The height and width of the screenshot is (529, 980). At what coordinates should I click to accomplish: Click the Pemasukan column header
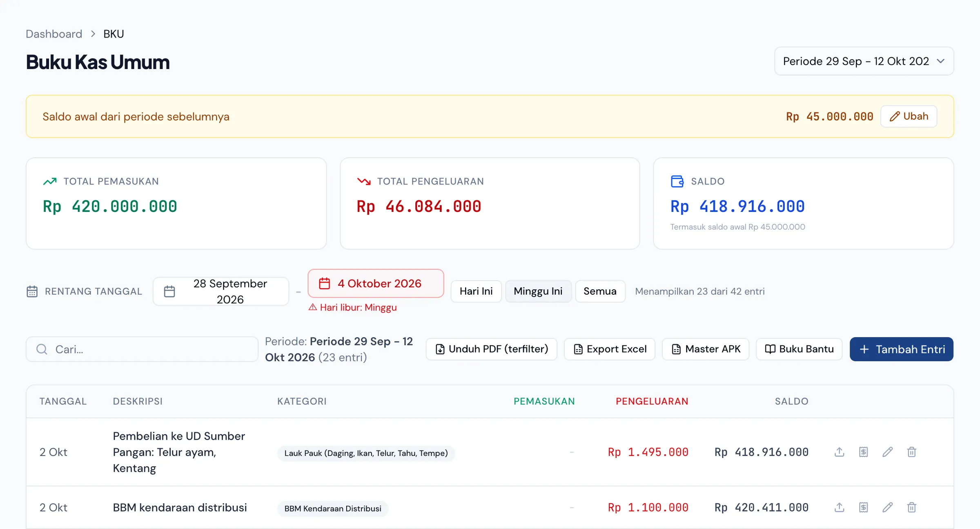(544, 401)
